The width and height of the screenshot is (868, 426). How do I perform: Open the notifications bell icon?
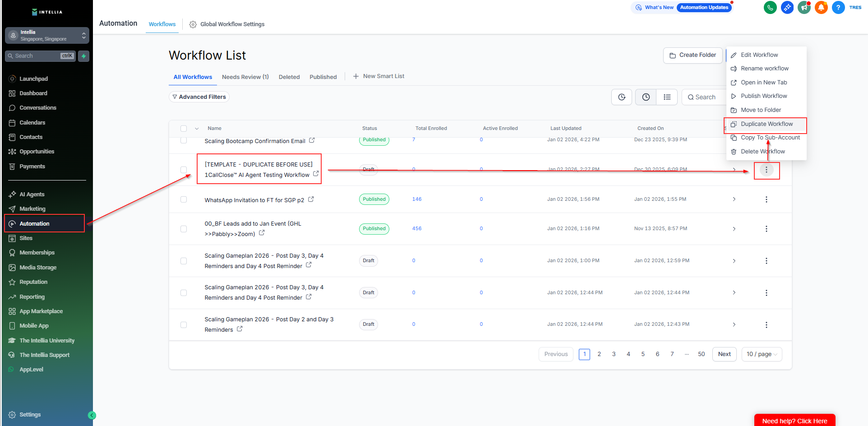pos(821,8)
